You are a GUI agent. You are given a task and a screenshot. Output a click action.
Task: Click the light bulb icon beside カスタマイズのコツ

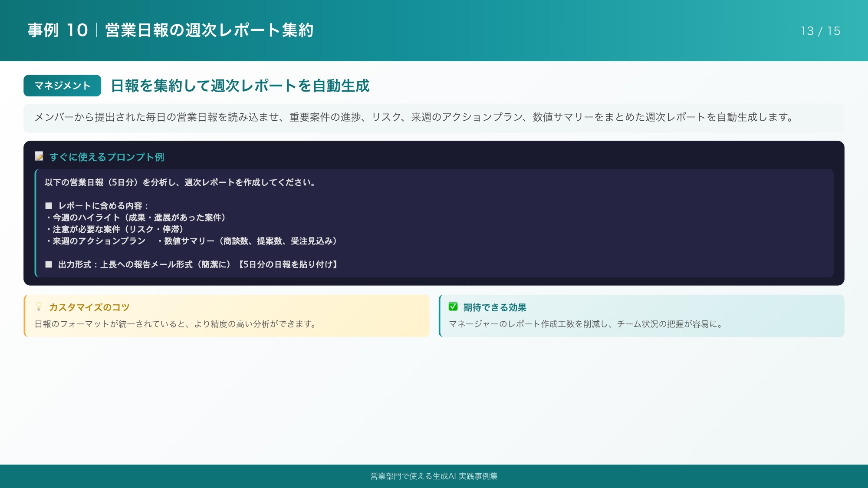click(x=39, y=307)
